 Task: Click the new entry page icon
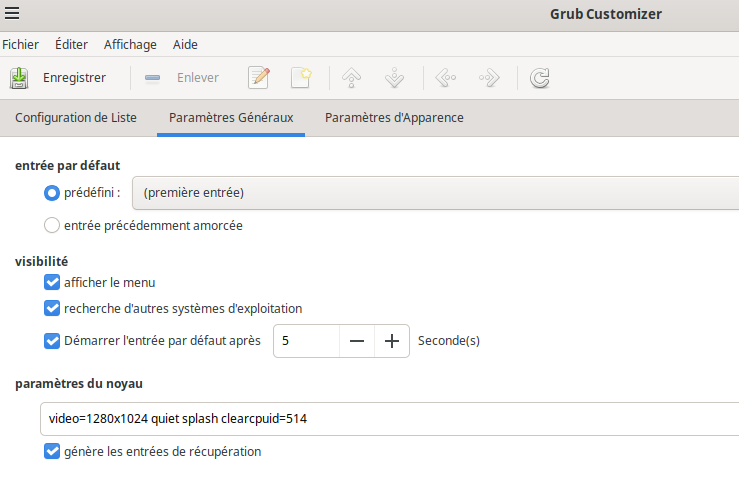pos(301,78)
